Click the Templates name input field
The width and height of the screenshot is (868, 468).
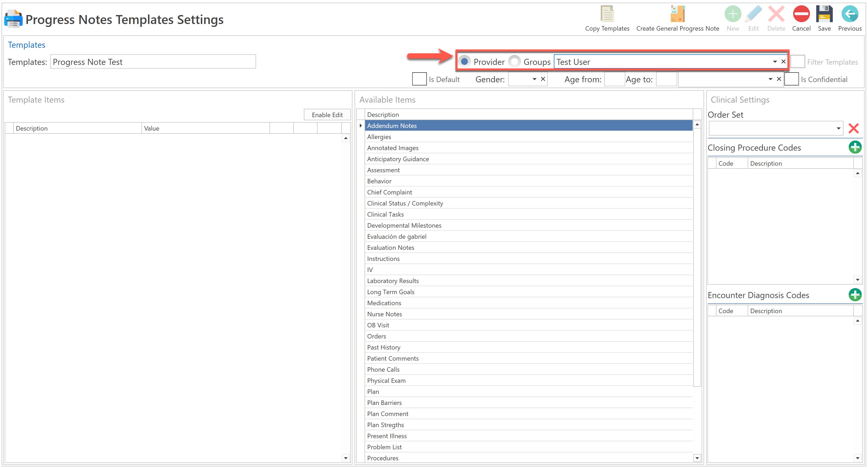[x=153, y=62]
